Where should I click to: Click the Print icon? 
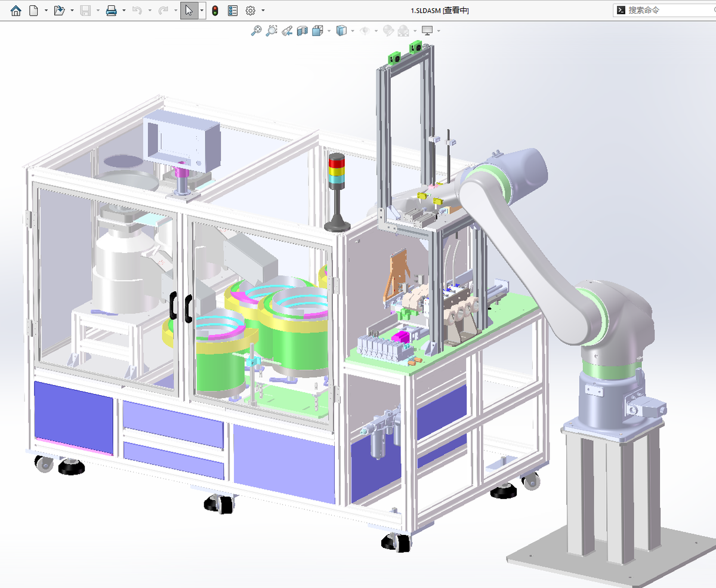(111, 10)
